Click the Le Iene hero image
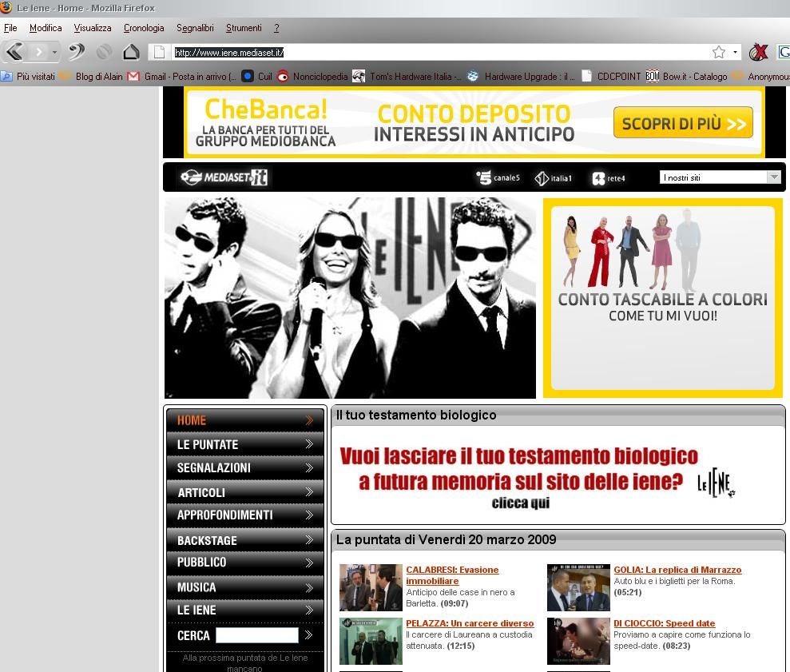The image size is (790, 672). (x=350, y=298)
